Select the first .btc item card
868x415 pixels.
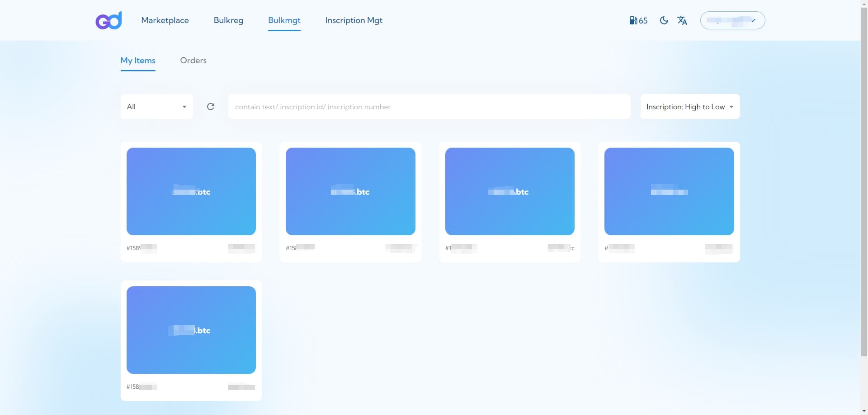pyautogui.click(x=191, y=191)
